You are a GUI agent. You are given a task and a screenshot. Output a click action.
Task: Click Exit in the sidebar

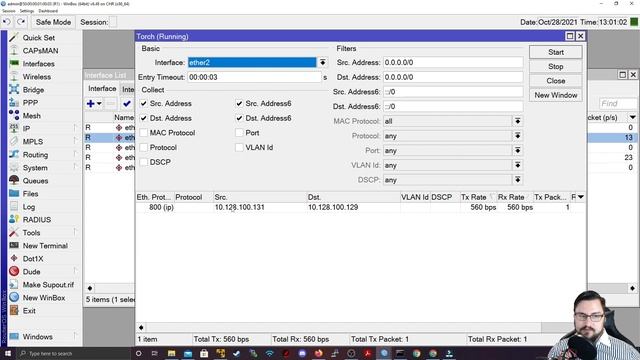tap(29, 311)
